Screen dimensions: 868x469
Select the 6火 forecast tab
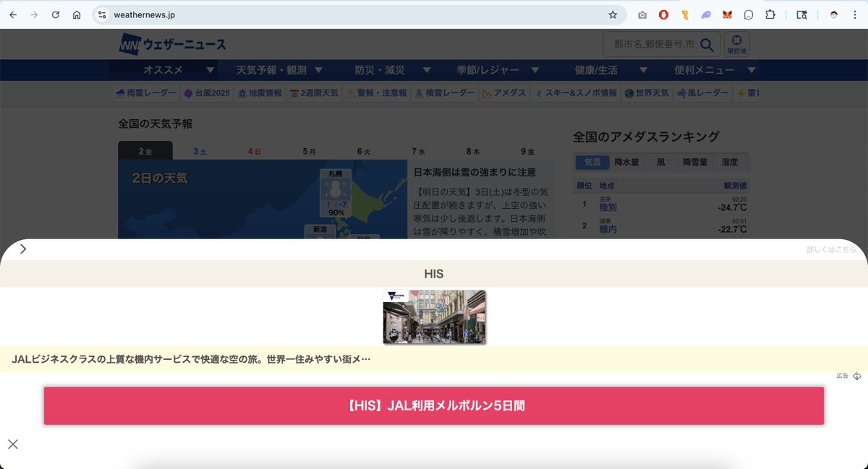pos(364,151)
